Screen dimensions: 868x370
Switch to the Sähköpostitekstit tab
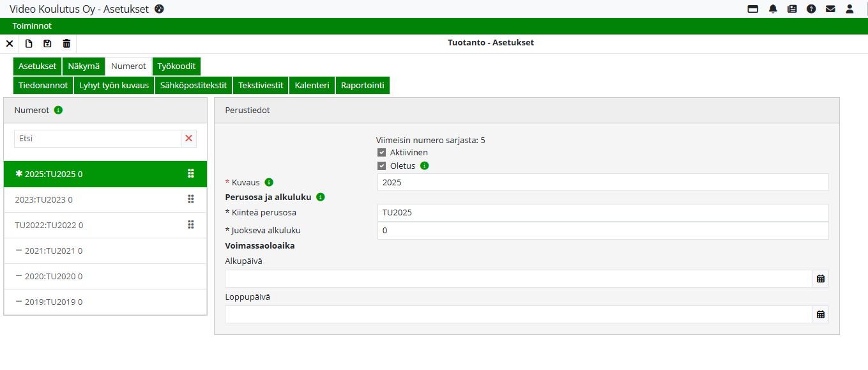[194, 86]
